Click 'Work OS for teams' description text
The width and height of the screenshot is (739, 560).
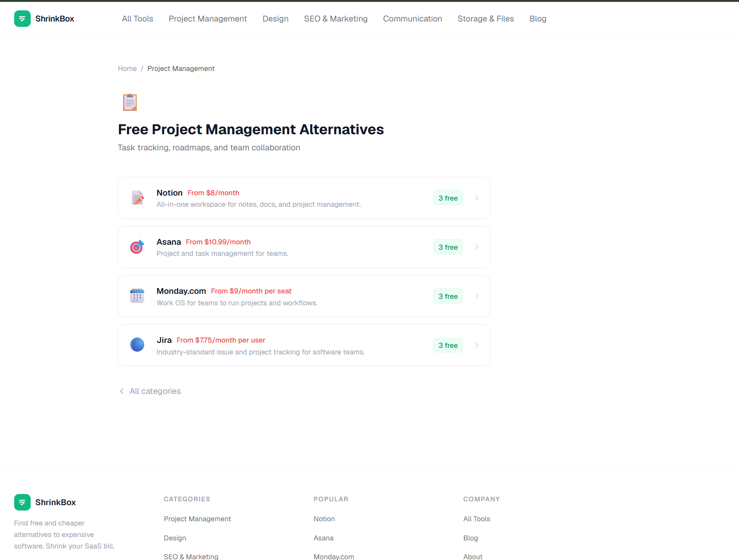coord(237,303)
